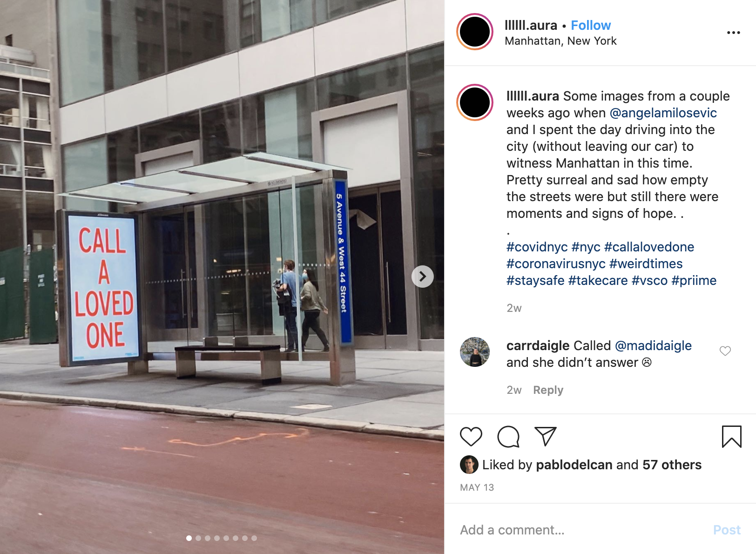
Task: View the 57 others who liked
Action: tap(672, 465)
